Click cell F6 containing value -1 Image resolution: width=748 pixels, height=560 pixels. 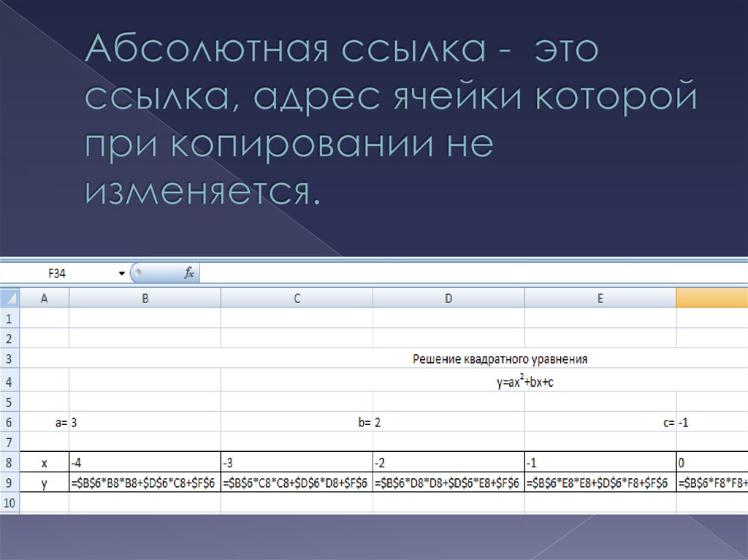pos(711,422)
